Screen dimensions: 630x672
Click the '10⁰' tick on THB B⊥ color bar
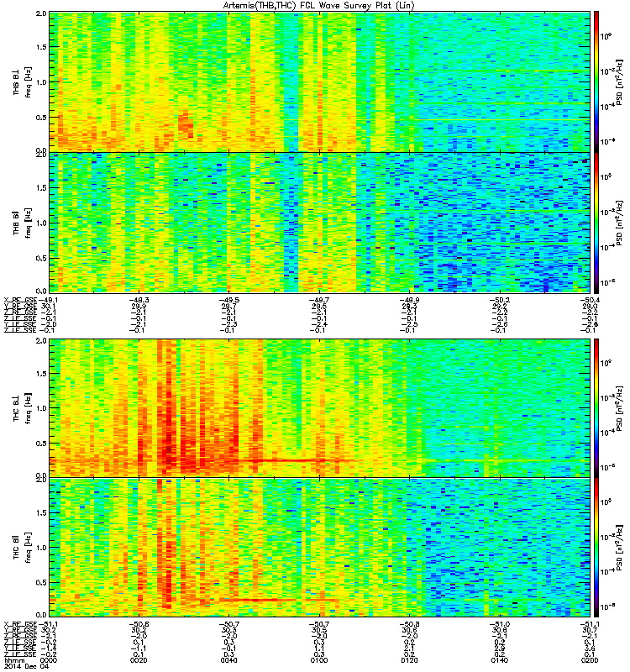(606, 36)
